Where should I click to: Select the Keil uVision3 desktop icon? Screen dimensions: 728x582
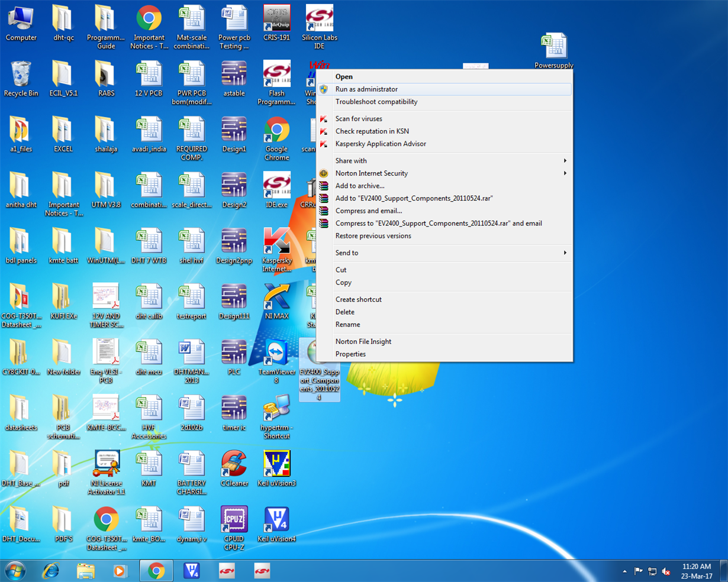(x=277, y=469)
